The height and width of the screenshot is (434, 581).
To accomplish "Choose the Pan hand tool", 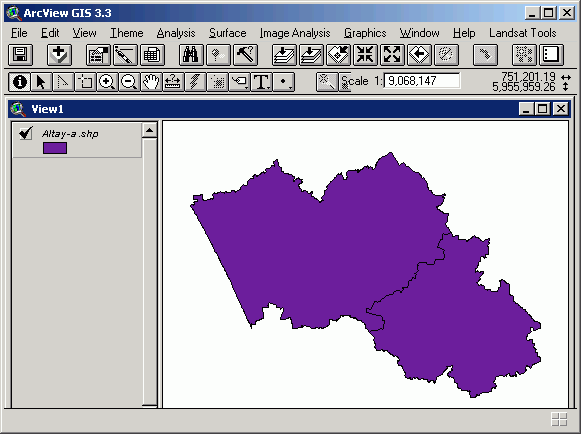I will (151, 82).
